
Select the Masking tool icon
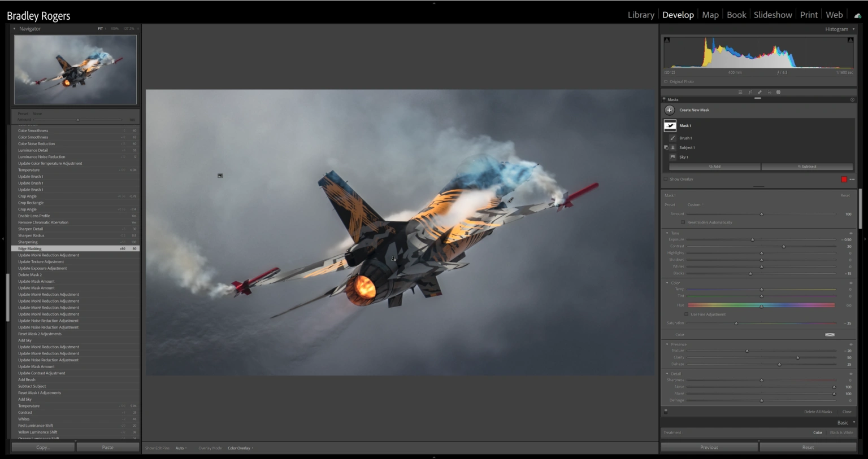click(x=778, y=92)
